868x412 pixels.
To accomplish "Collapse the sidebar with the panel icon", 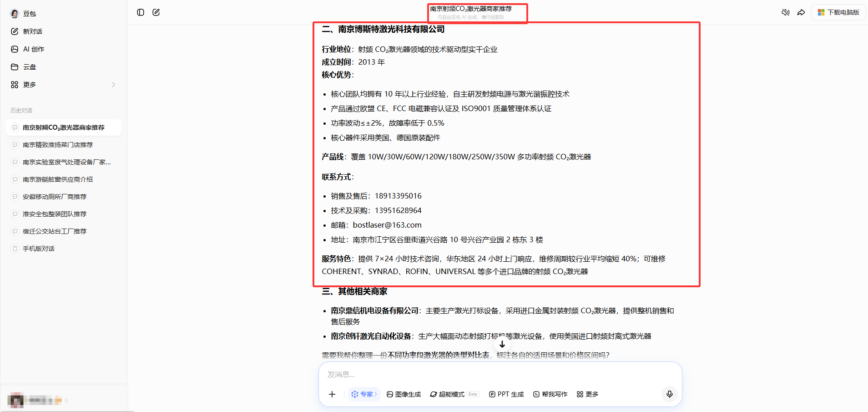I will (141, 12).
